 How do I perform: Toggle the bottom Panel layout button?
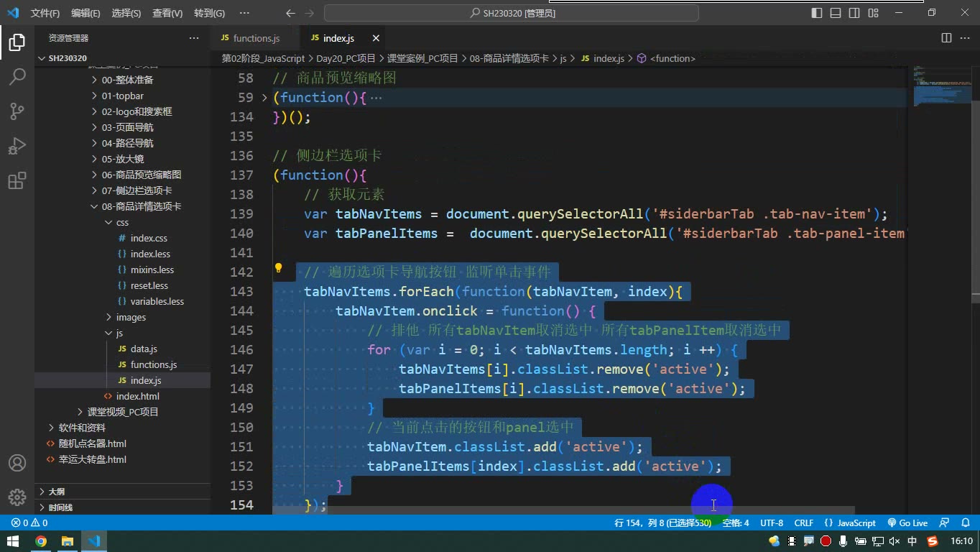pos(836,13)
